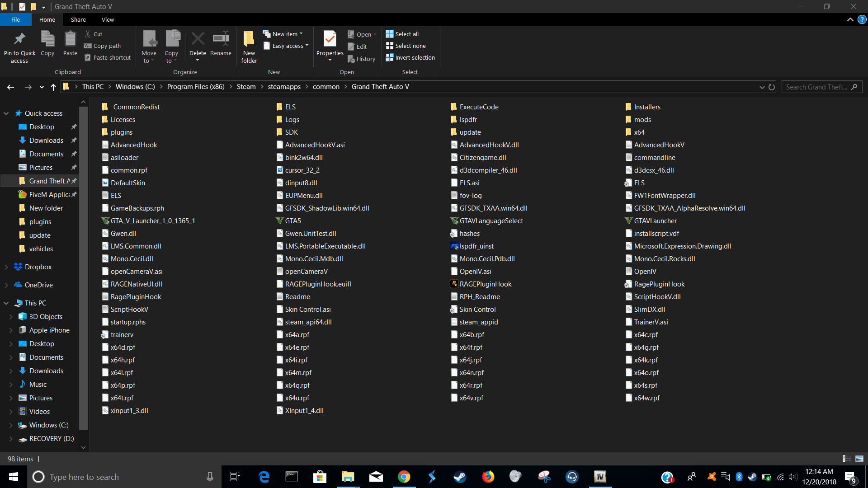Image resolution: width=868 pixels, height=488 pixels.
Task: Open the View ribbon tab
Action: pyautogui.click(x=108, y=19)
